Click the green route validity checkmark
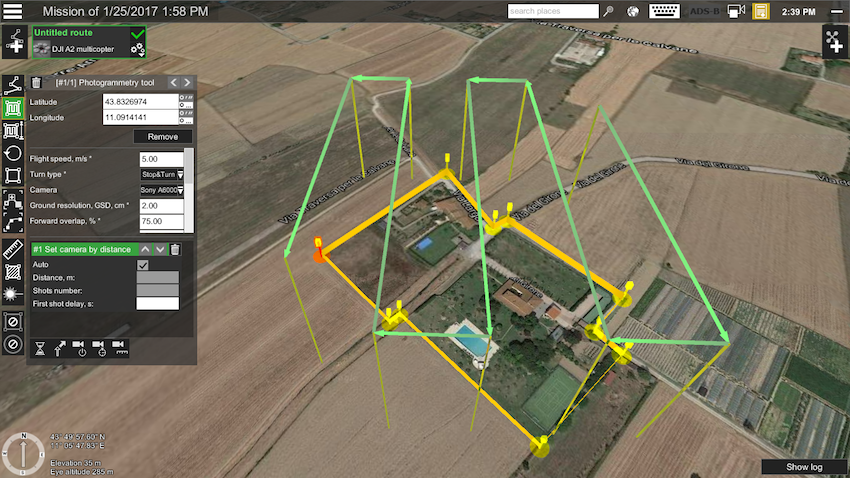 click(138, 34)
